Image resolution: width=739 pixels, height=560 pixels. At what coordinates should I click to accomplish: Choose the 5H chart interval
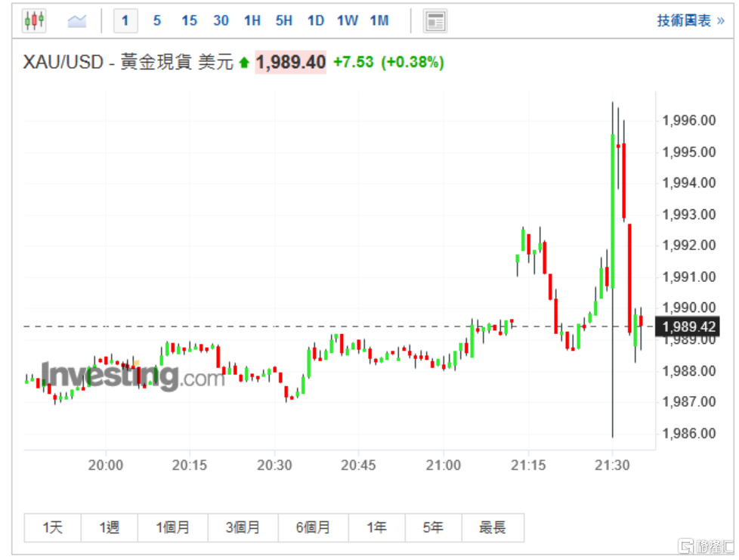284,21
